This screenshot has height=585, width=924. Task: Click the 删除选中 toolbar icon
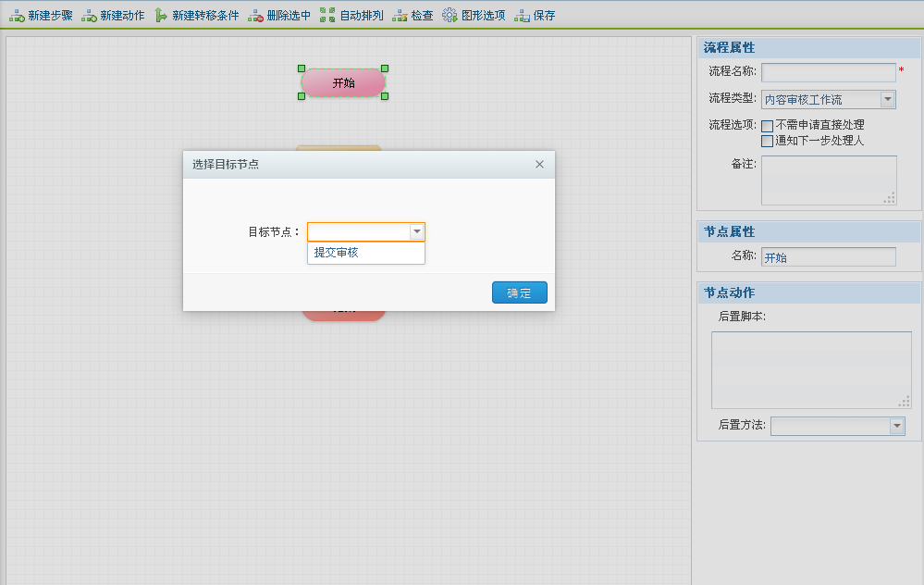pos(255,16)
